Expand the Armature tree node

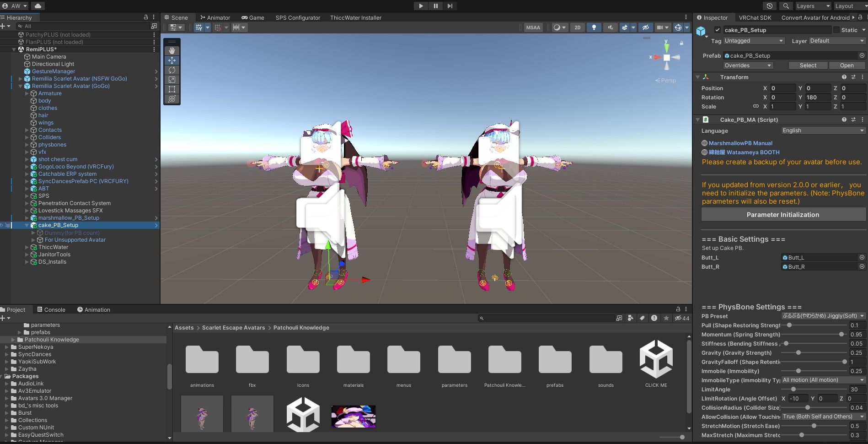click(27, 93)
